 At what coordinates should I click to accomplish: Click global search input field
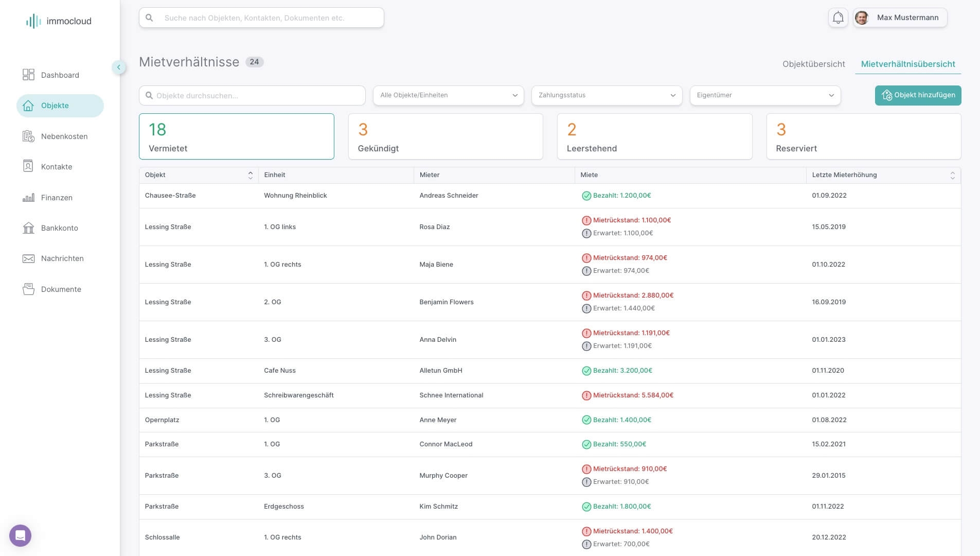point(261,18)
